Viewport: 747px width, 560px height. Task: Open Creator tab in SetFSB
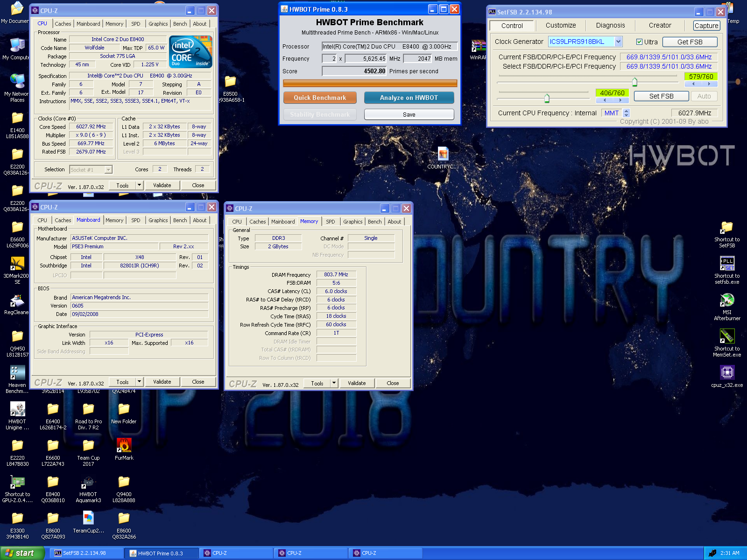point(660,26)
